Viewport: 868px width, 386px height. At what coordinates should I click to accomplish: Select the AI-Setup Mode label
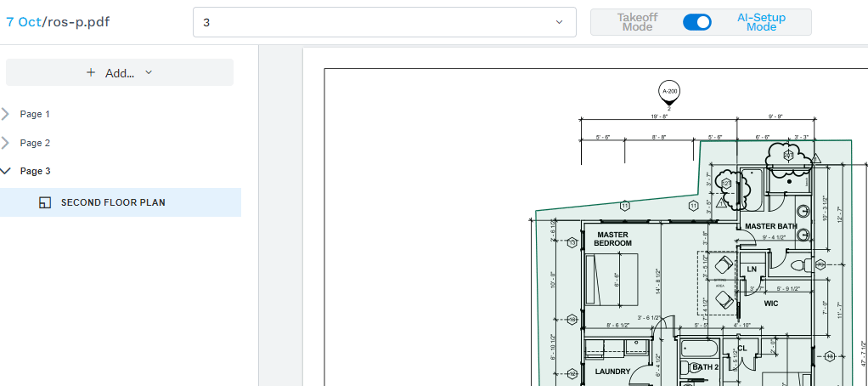(x=761, y=22)
